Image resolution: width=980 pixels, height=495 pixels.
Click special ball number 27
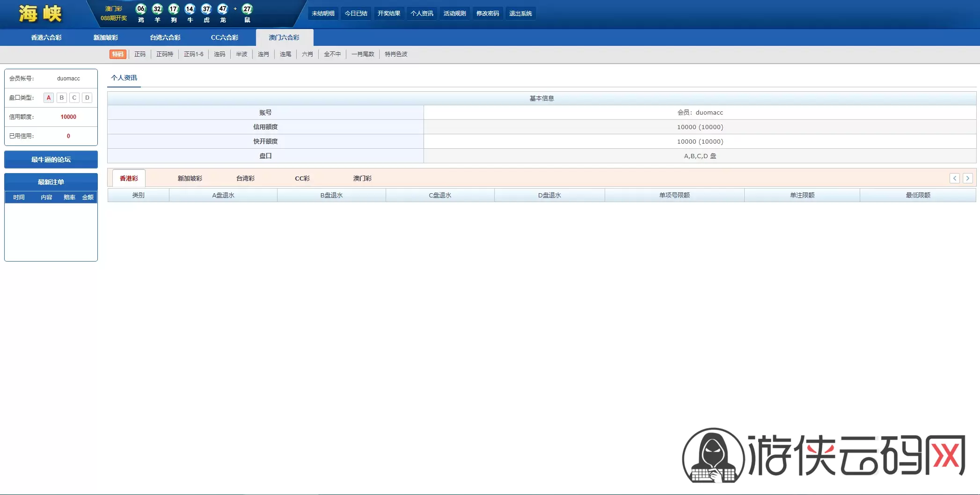coord(247,9)
